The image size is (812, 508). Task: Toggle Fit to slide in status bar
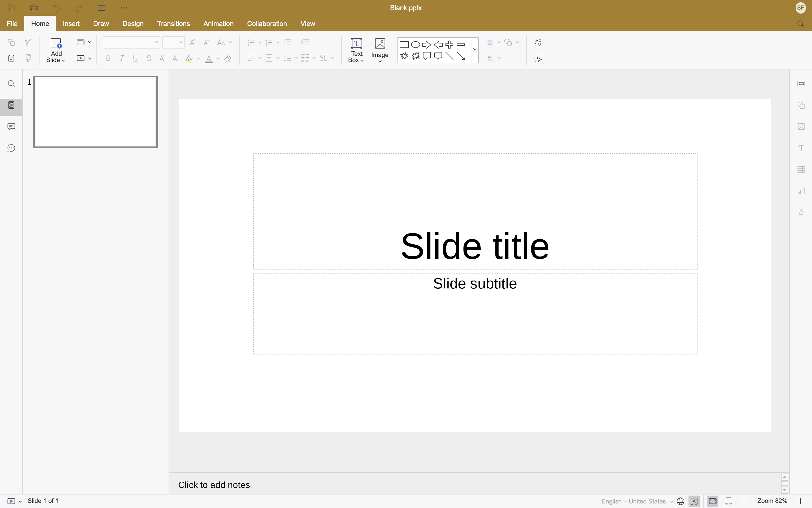coord(713,501)
